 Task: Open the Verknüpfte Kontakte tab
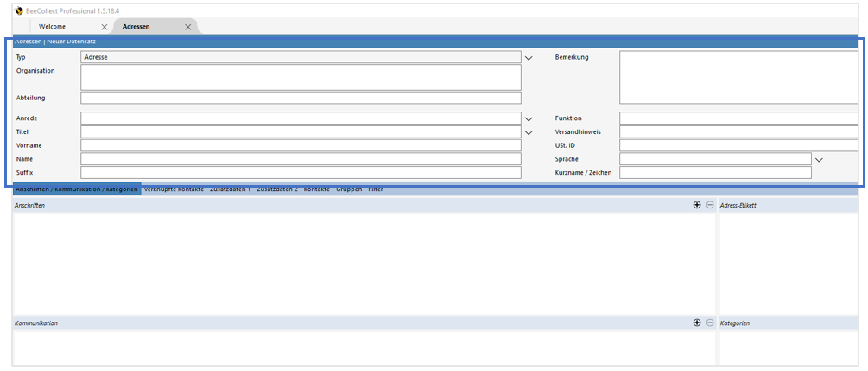pos(174,189)
